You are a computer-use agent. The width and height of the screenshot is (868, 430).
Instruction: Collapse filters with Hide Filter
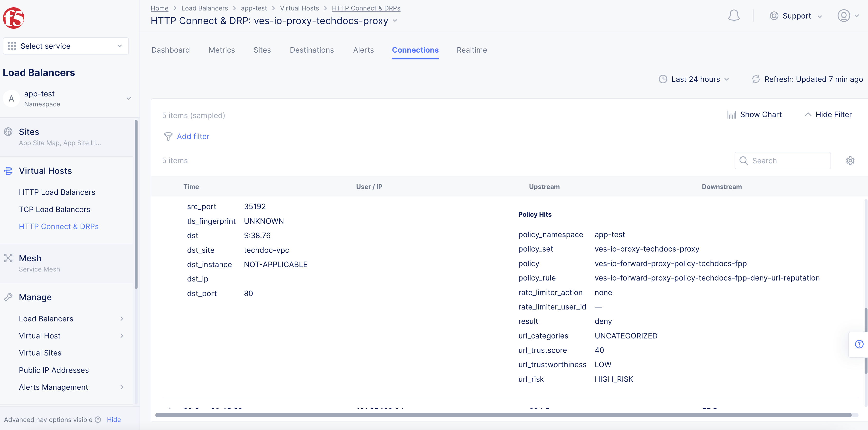[833, 114]
